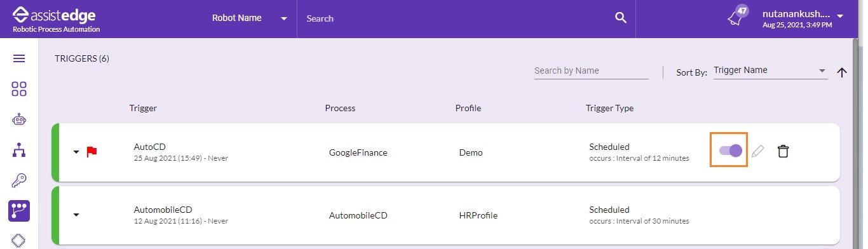This screenshot has height=249, width=868.
Task: Expand the AutomobileCD trigger row
Action: coord(76,215)
